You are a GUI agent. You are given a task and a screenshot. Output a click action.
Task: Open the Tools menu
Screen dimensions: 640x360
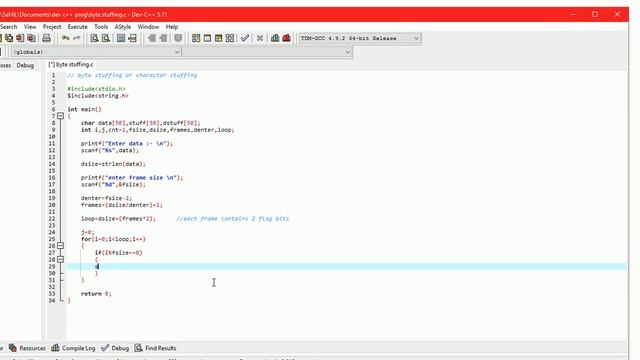101,27
